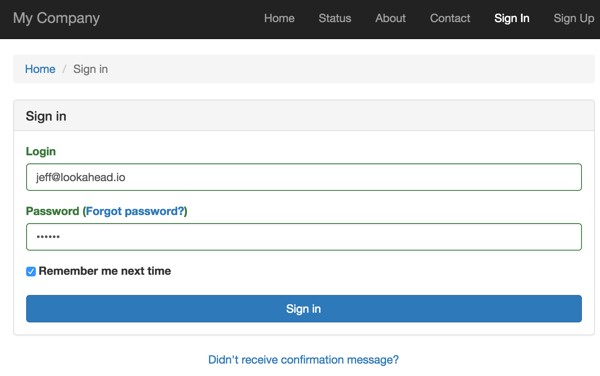The image size is (600, 376).
Task: Open the My Company brand link
Action: coord(56,18)
